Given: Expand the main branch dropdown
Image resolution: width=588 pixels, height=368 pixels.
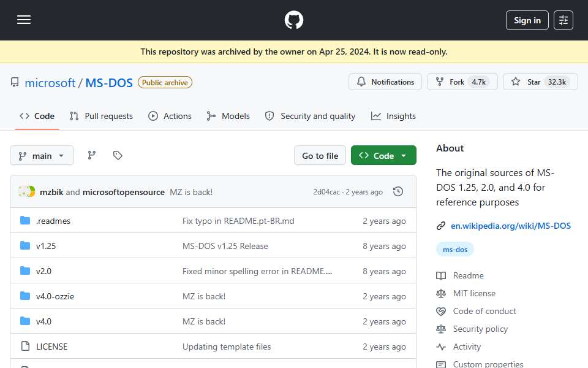Looking at the screenshot, I should pos(42,155).
